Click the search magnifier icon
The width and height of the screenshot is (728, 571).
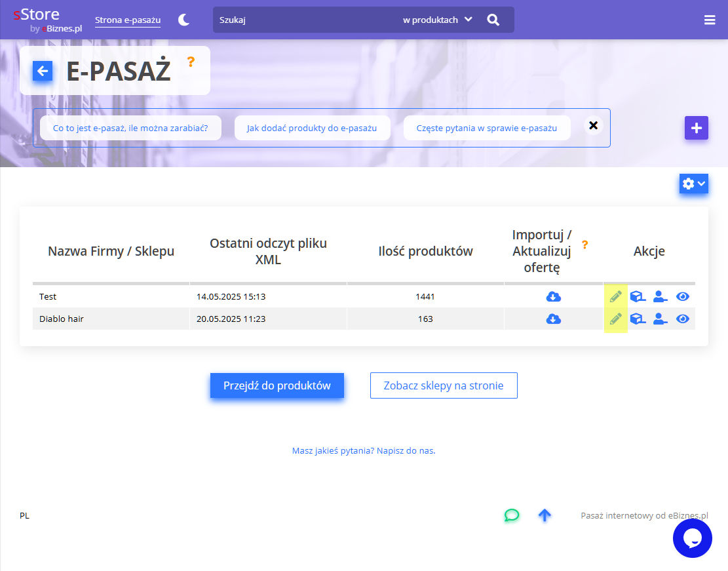click(493, 20)
